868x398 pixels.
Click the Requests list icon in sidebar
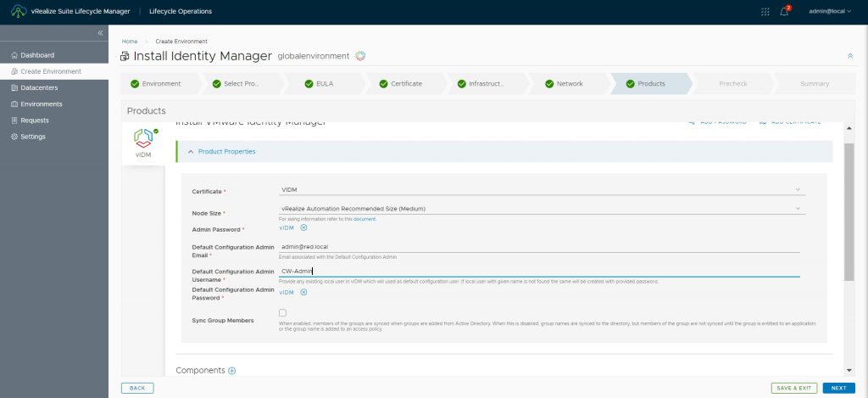pos(14,121)
